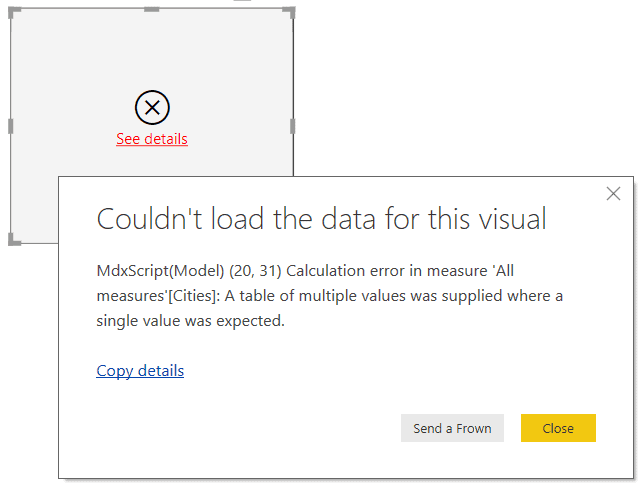Click the visual's top-center resize handle
This screenshot has width=644, height=485.
coord(151,9)
